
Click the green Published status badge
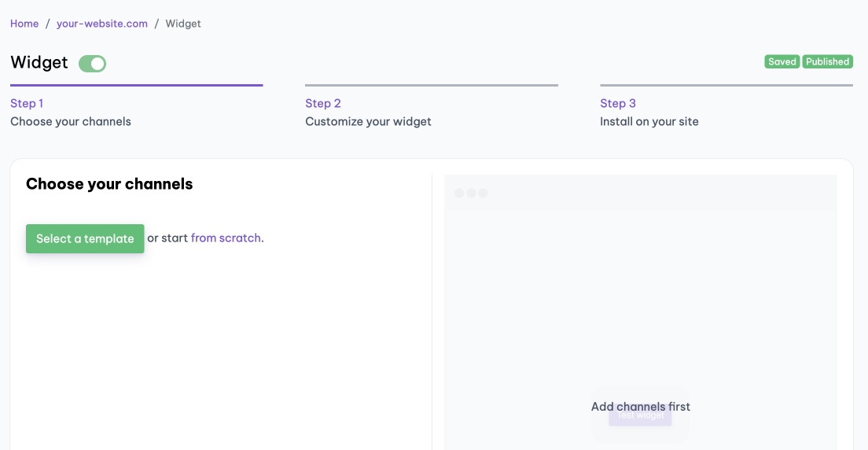pos(827,61)
